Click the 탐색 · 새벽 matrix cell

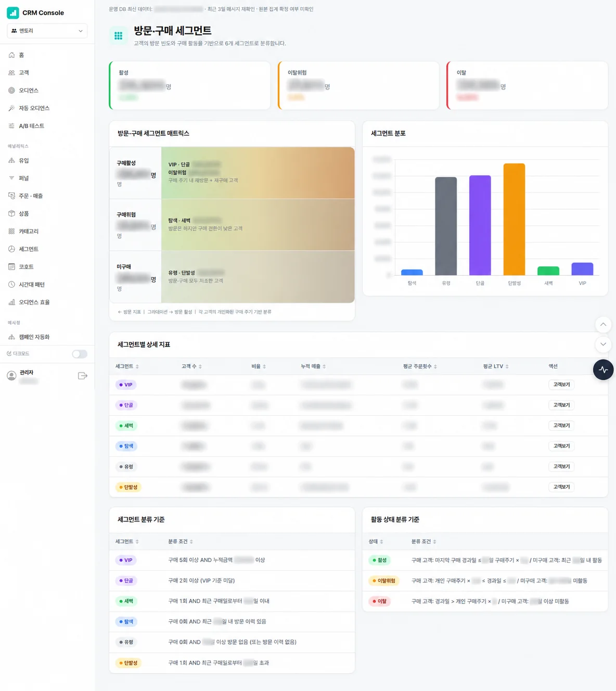[x=258, y=225]
